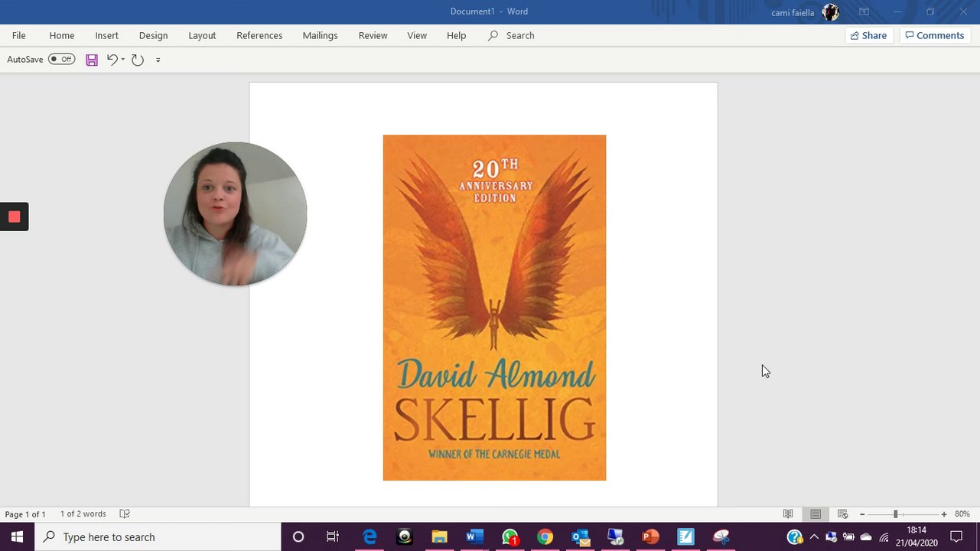
Task: Open the Comments pane
Action: coord(935,35)
